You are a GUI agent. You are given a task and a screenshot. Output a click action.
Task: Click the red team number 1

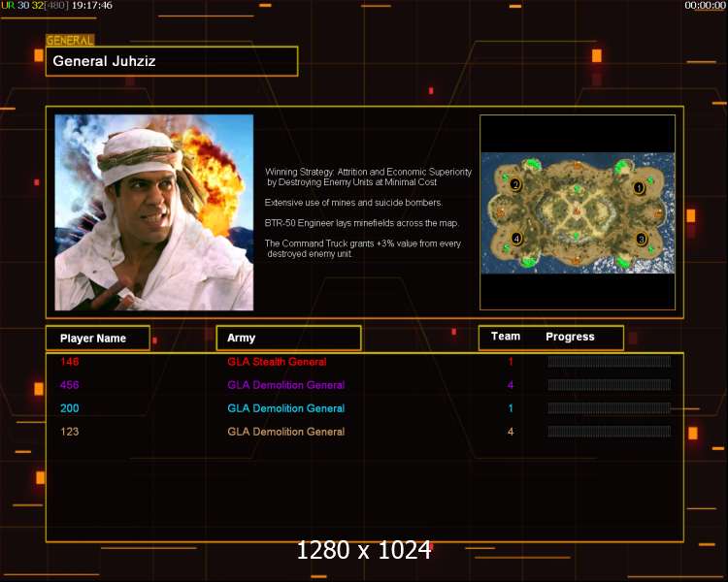click(511, 362)
